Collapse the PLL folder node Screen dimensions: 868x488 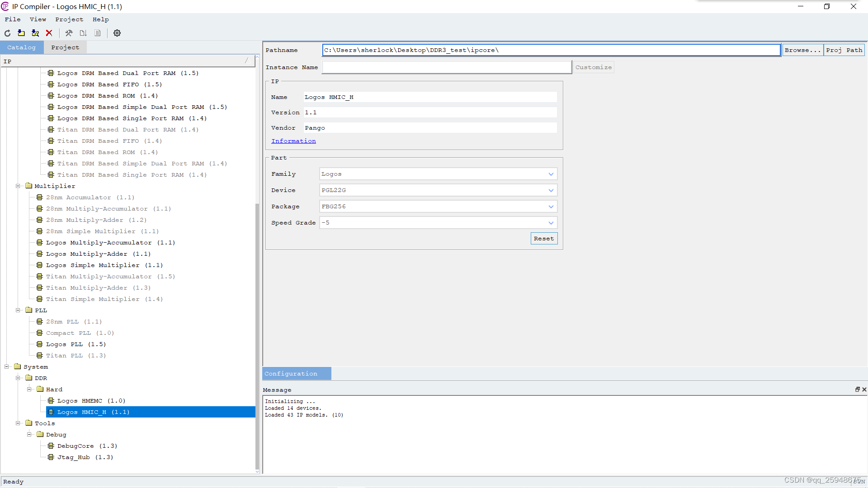18,310
